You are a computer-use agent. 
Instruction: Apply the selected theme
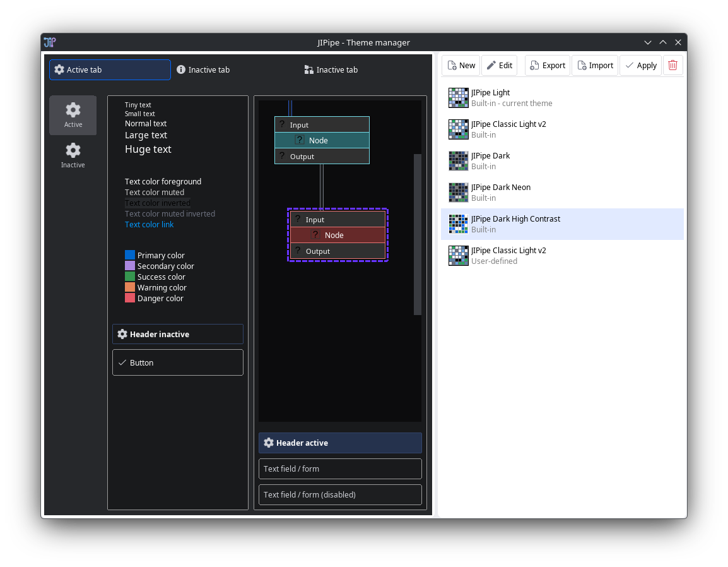pos(640,66)
